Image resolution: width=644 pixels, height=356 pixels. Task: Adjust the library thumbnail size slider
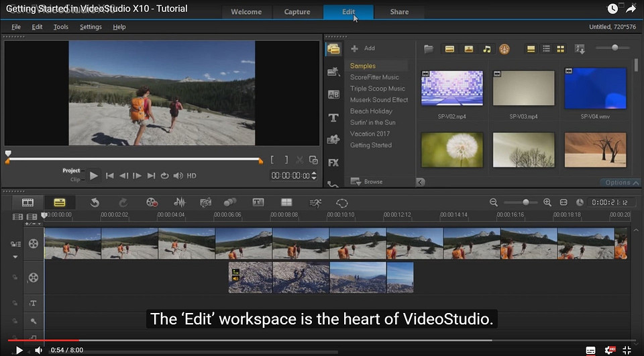click(614, 48)
